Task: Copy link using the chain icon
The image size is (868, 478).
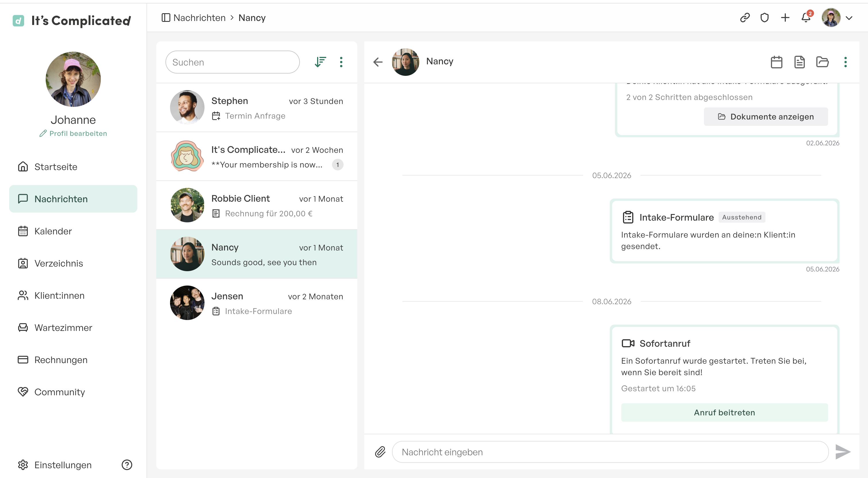Action: [745, 18]
